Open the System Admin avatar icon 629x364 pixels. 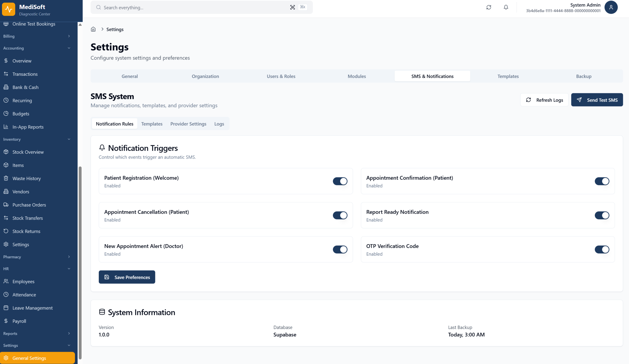[x=611, y=7]
